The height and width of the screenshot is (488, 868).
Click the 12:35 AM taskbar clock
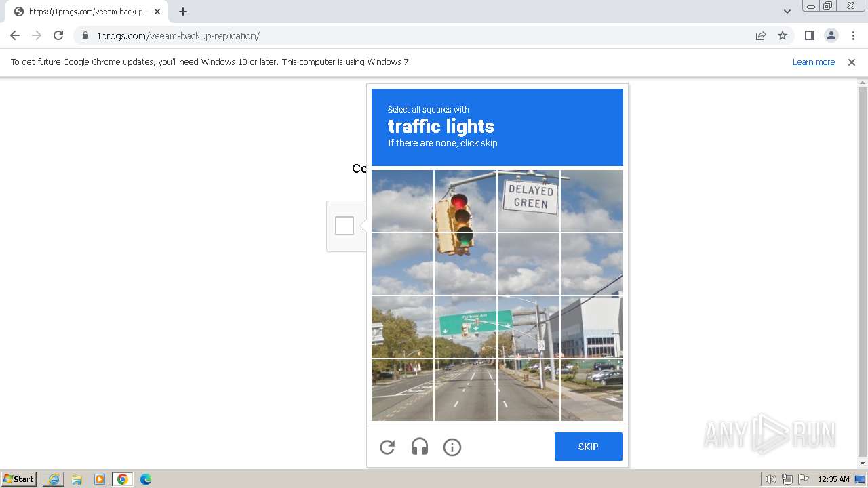[x=833, y=479]
